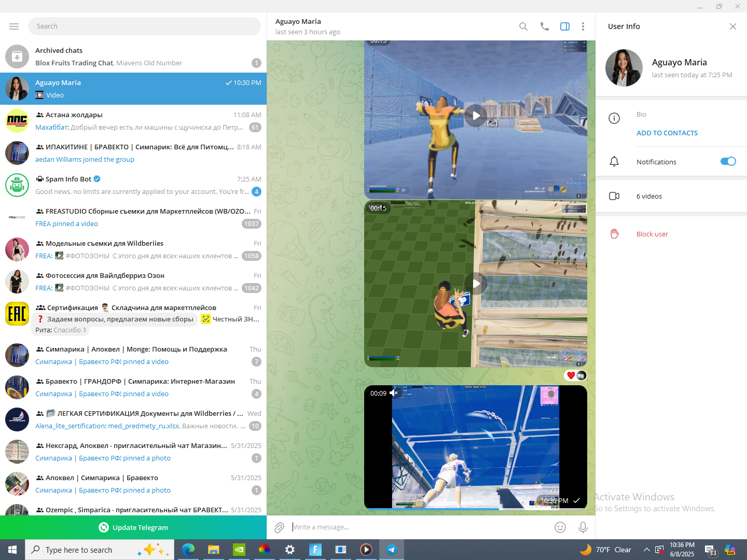Click the Block user hand icon
The image size is (747, 560).
pyautogui.click(x=614, y=234)
